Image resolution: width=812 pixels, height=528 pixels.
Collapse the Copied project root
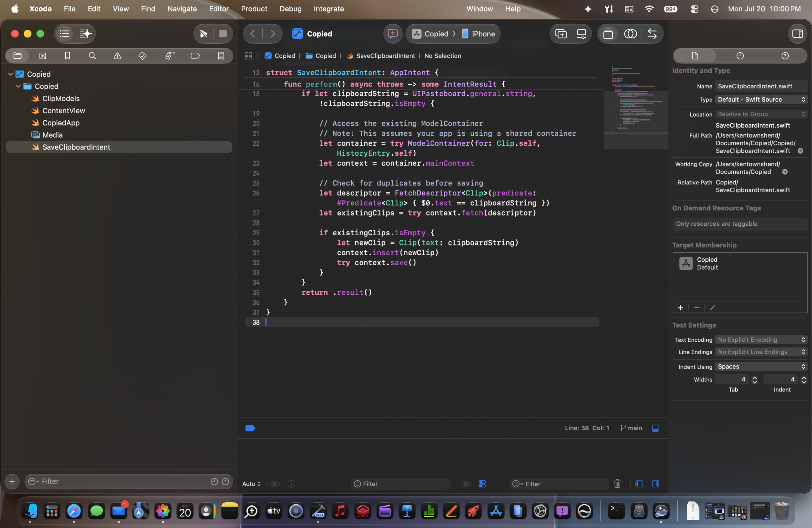(x=10, y=74)
